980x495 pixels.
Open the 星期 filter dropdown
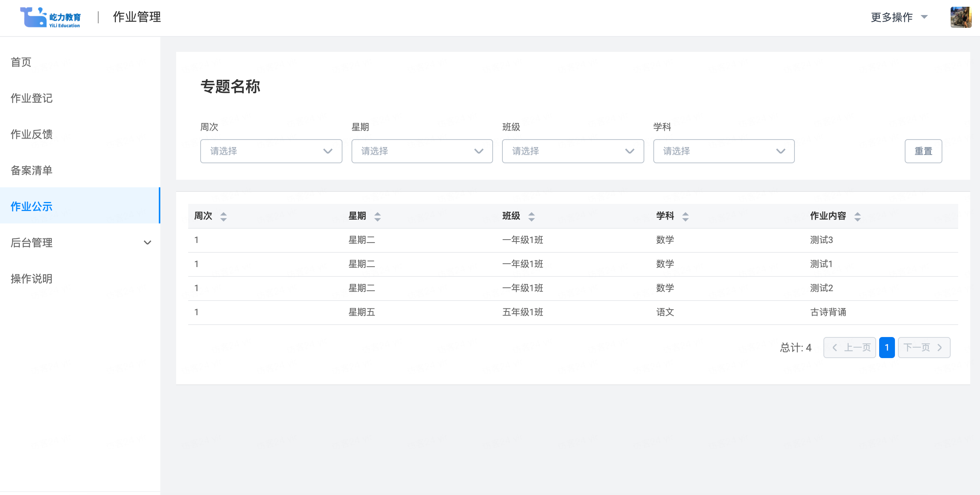click(422, 151)
